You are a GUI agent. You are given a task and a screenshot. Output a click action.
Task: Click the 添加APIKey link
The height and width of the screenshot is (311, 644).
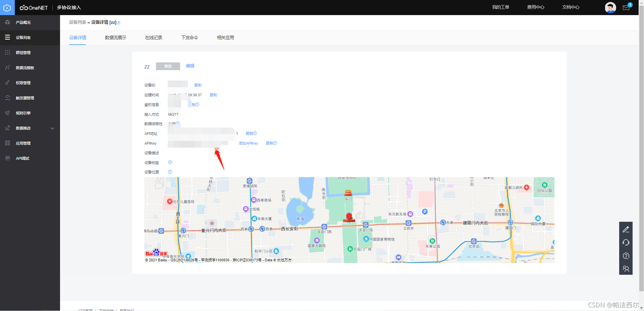(x=248, y=143)
